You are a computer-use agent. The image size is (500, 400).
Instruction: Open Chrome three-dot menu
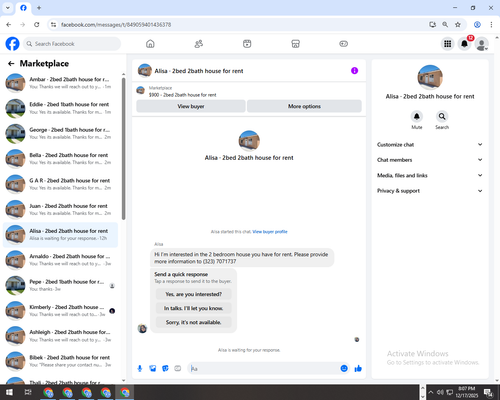coord(491,25)
